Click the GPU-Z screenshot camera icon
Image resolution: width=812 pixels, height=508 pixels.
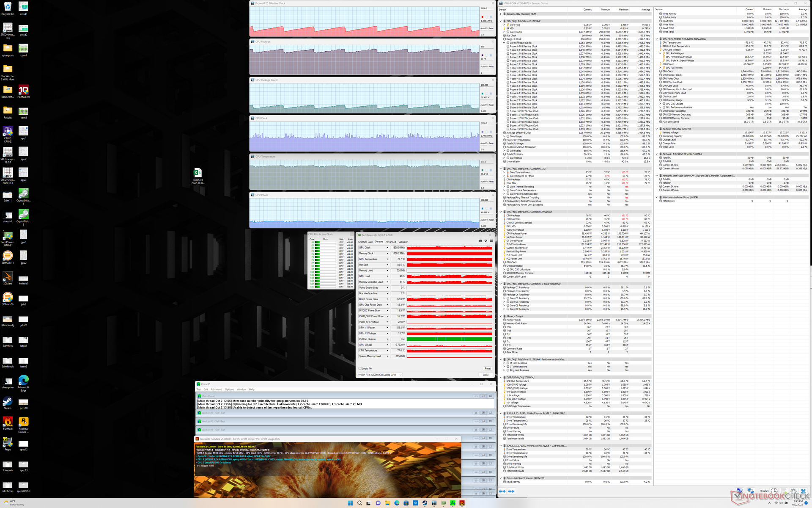pos(480,240)
